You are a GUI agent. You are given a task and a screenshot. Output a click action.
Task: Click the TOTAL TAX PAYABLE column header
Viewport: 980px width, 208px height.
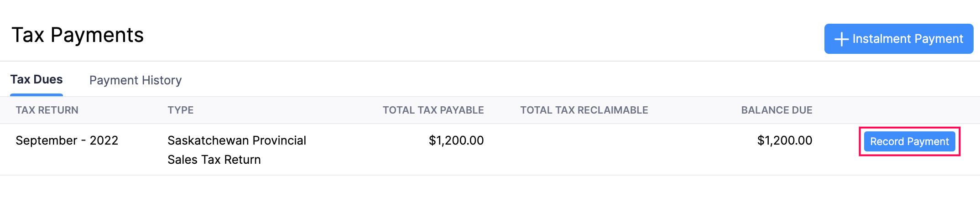(x=433, y=110)
